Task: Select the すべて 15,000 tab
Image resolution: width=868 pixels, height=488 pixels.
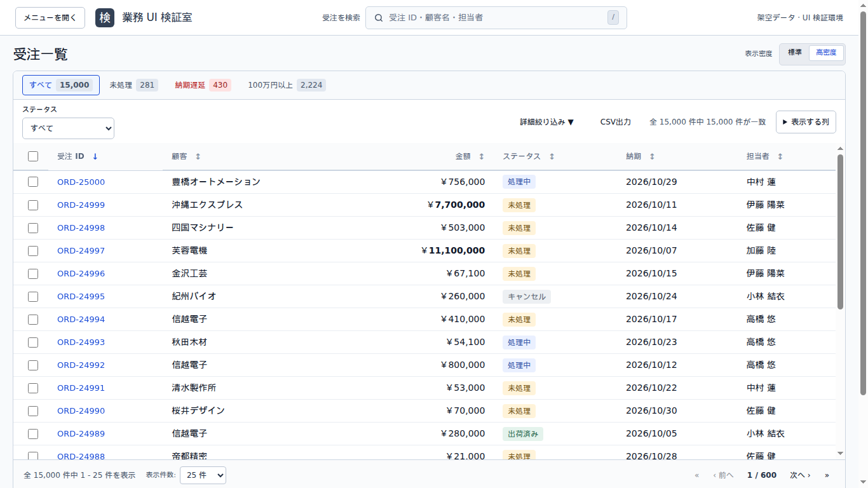Action: point(61,85)
